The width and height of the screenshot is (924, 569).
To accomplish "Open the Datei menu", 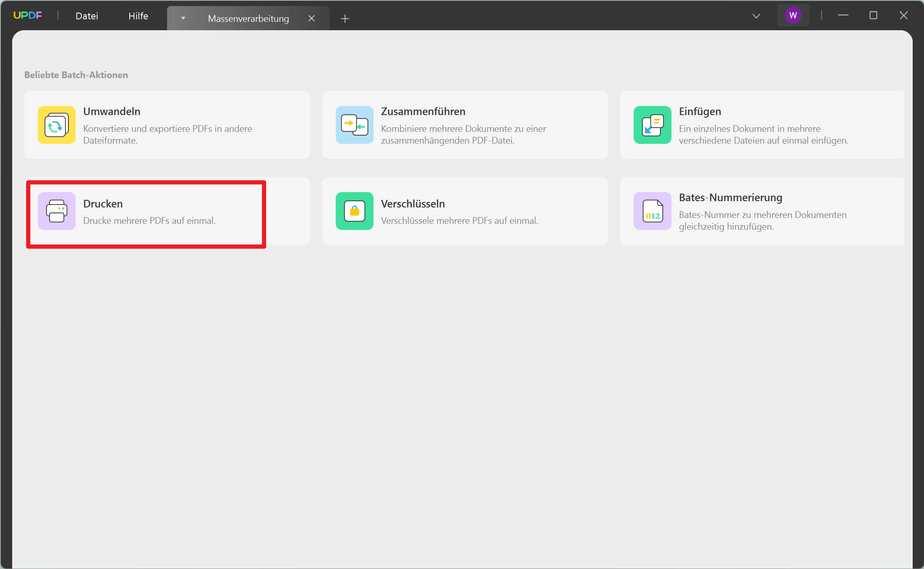I will (x=87, y=16).
